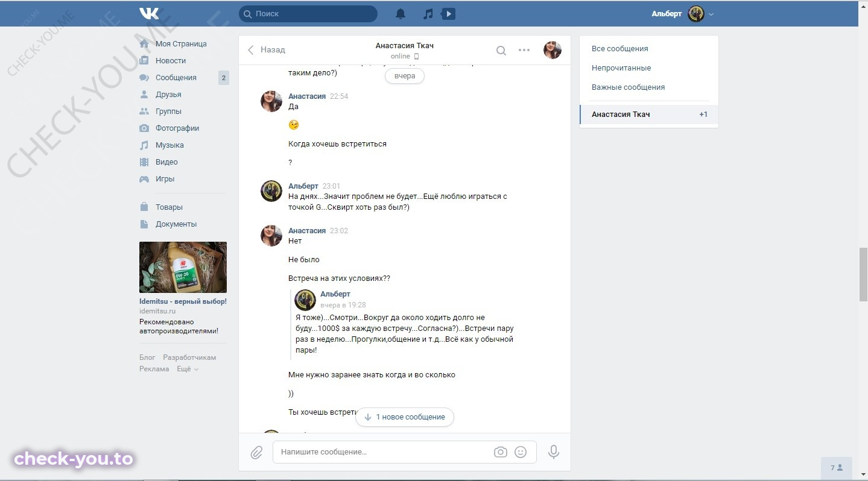Click the page vertical scrollbar thumb

coord(863,274)
